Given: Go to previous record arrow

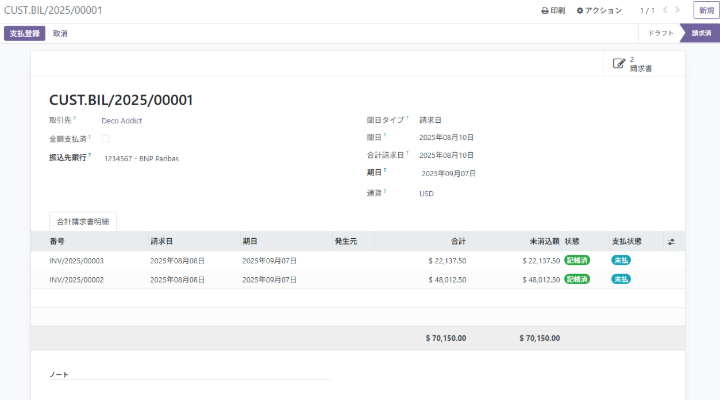Looking at the screenshot, I should (x=666, y=10).
